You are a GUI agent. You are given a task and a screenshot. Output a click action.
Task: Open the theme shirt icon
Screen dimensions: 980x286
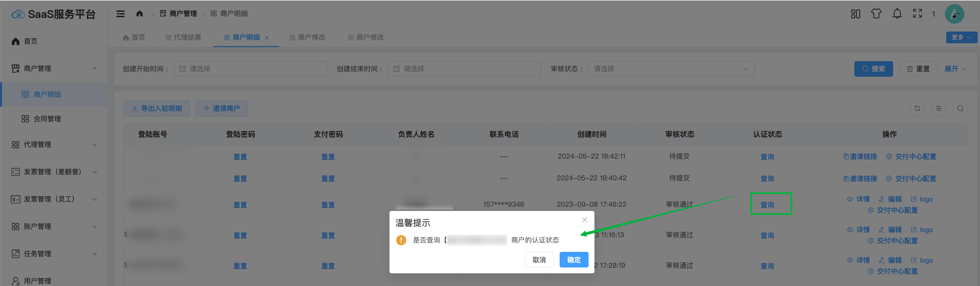[x=876, y=14]
